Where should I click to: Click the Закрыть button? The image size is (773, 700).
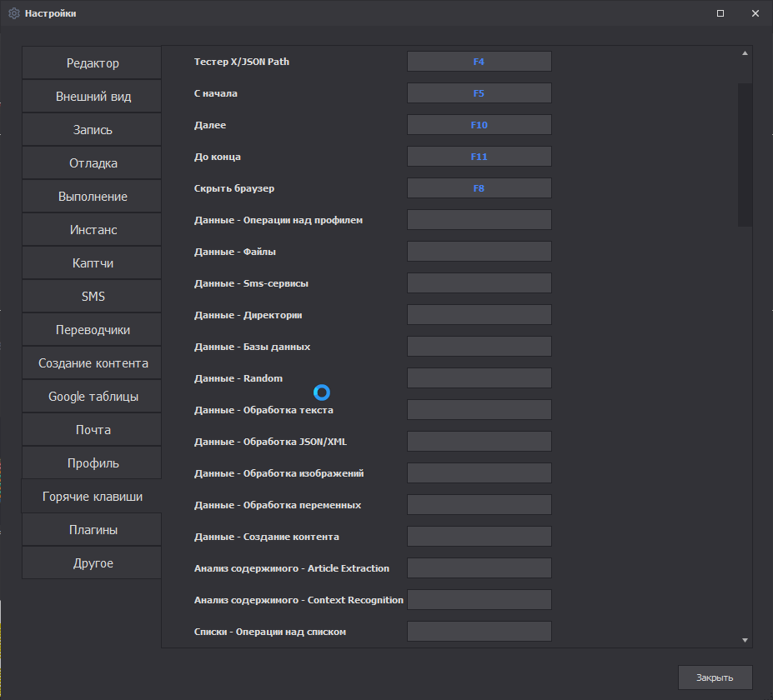[715, 677]
